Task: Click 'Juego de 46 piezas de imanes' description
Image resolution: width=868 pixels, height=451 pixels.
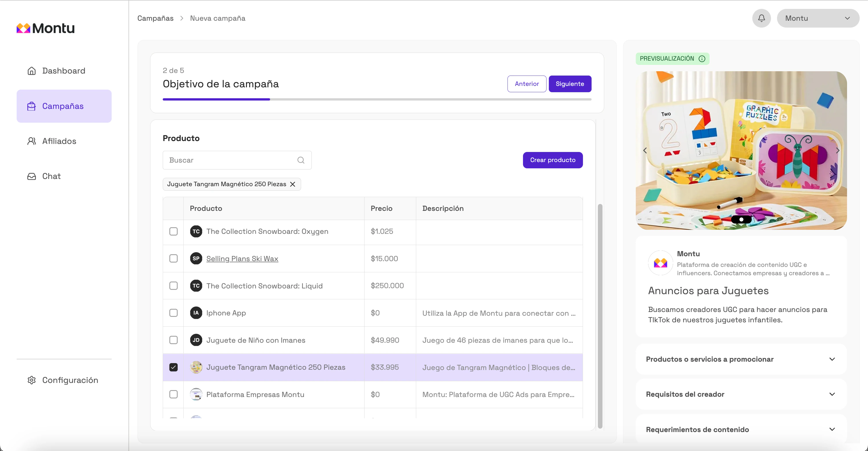Action: click(498, 340)
